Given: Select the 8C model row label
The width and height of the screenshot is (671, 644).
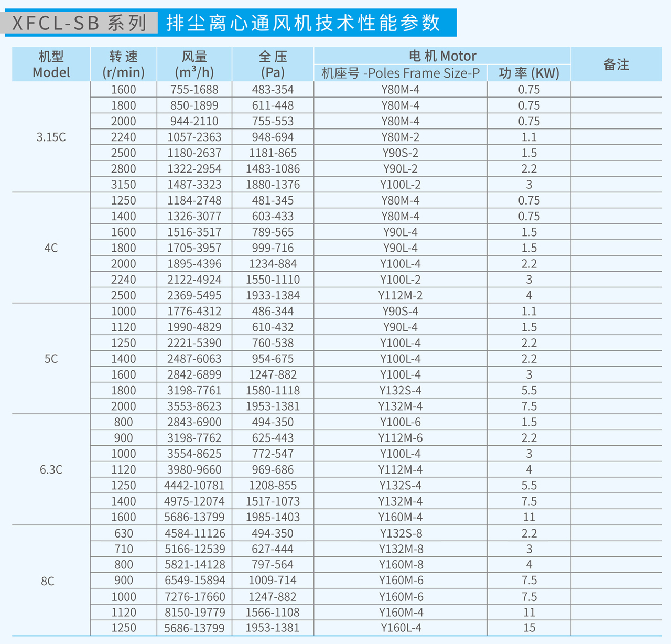Looking at the screenshot, I should coord(50,580).
